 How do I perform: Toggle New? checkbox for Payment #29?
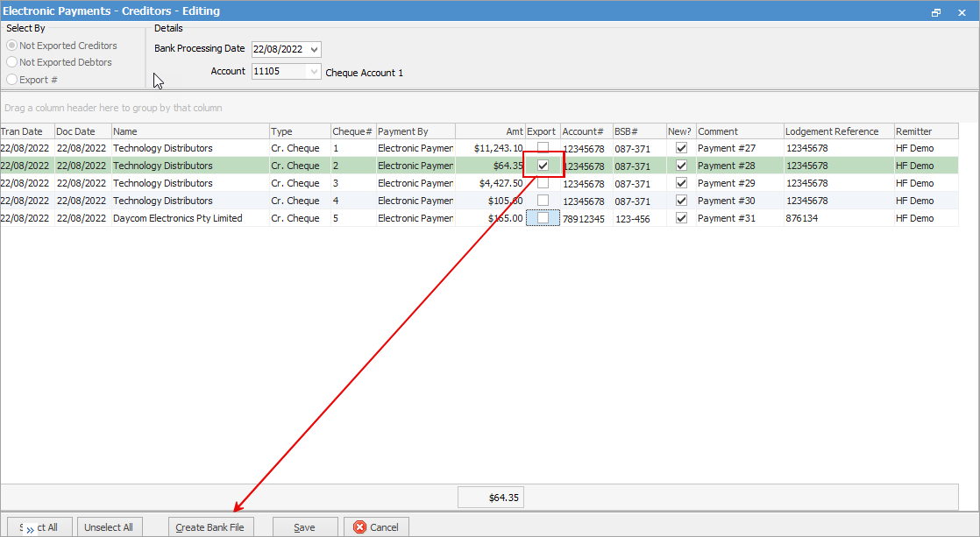tap(681, 183)
